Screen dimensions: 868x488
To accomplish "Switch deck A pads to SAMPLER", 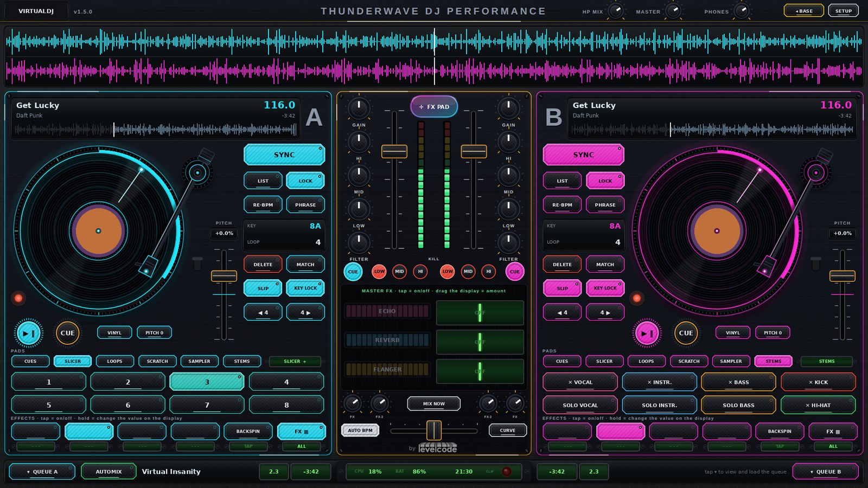I will [x=199, y=361].
